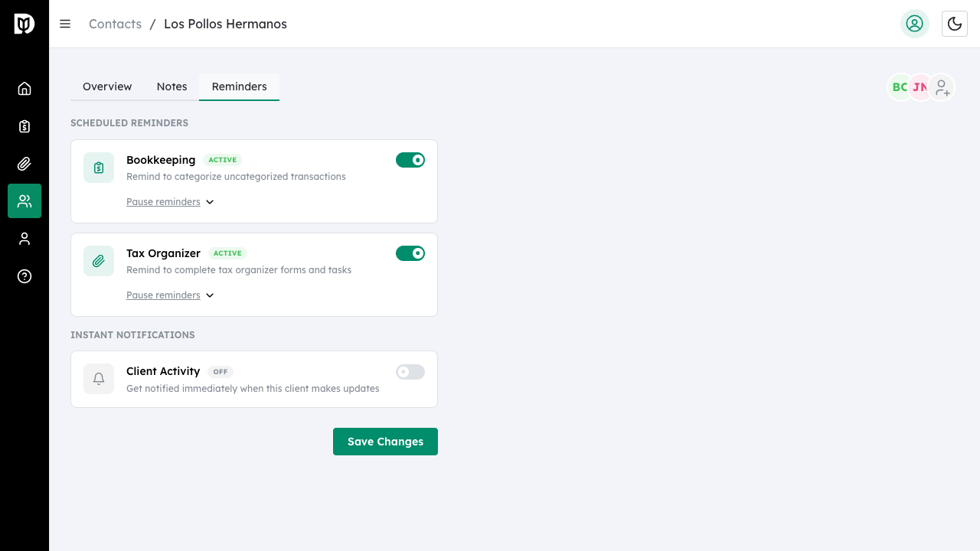
Task: Open the paperclip attachments icon in sidebar
Action: pyautogui.click(x=24, y=164)
